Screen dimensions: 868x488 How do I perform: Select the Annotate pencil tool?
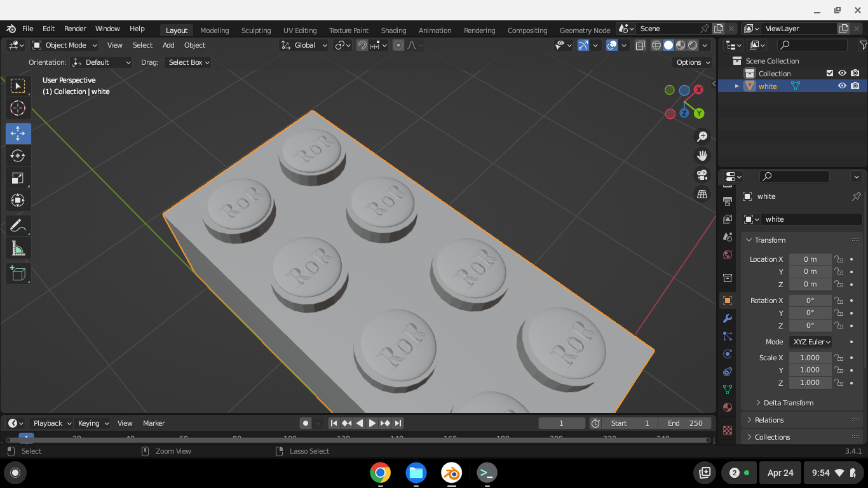point(18,226)
